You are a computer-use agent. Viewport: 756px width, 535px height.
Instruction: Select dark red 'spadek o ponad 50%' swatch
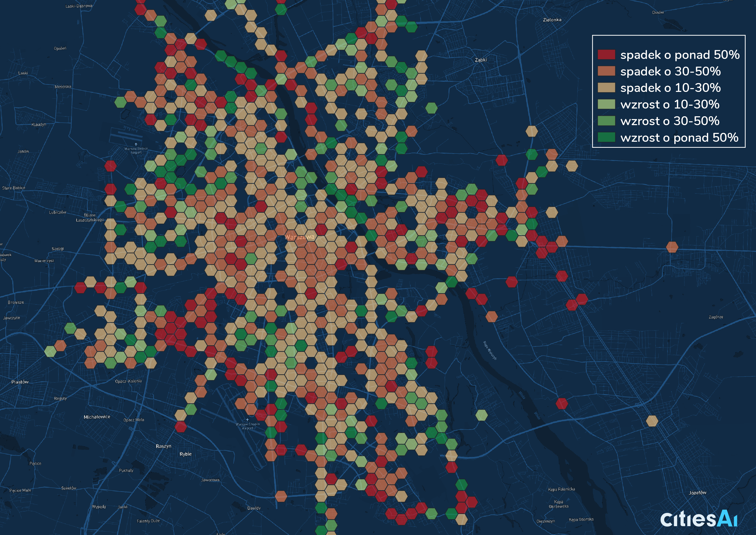606,55
